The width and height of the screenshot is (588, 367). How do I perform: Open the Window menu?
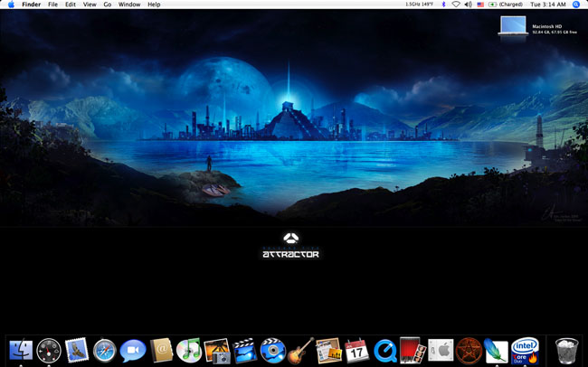(129, 5)
